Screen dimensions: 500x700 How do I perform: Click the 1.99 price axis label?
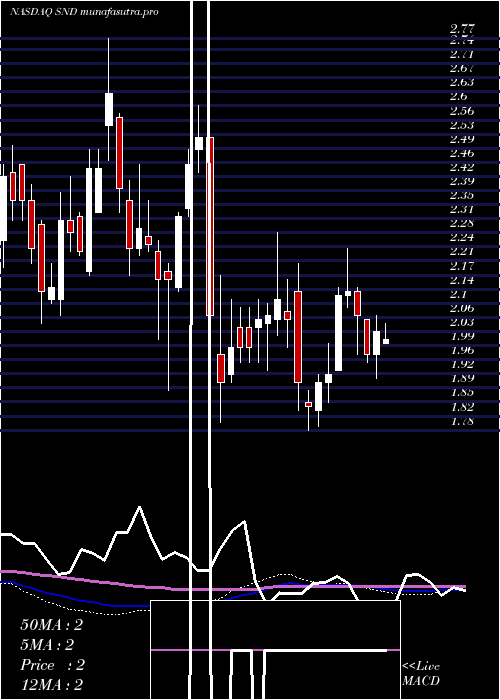point(462,337)
